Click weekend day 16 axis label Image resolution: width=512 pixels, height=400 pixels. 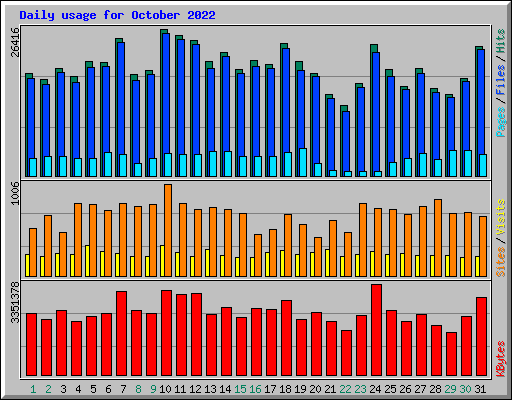click(x=255, y=389)
